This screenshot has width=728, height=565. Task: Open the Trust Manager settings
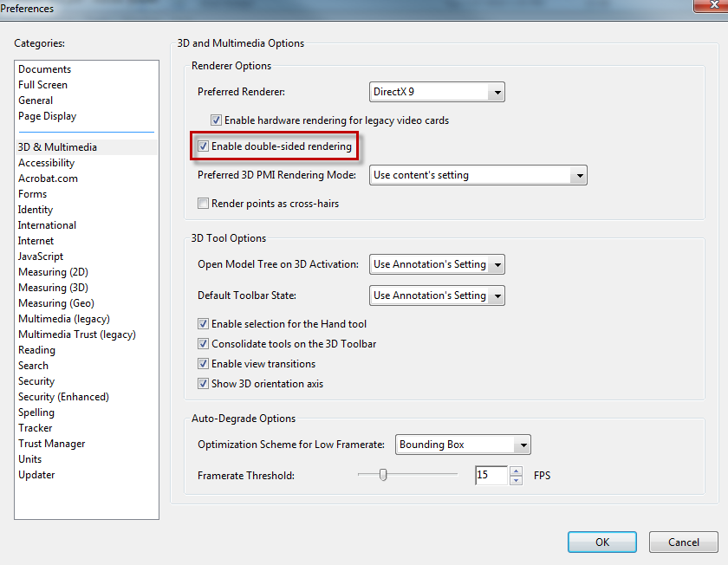click(x=53, y=443)
